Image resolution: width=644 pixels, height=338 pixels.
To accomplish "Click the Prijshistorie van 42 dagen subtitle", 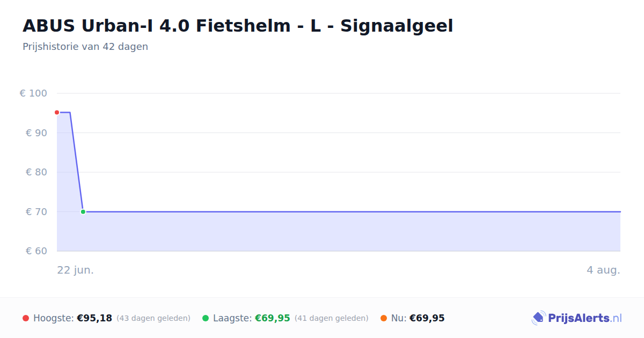I will (x=85, y=47).
